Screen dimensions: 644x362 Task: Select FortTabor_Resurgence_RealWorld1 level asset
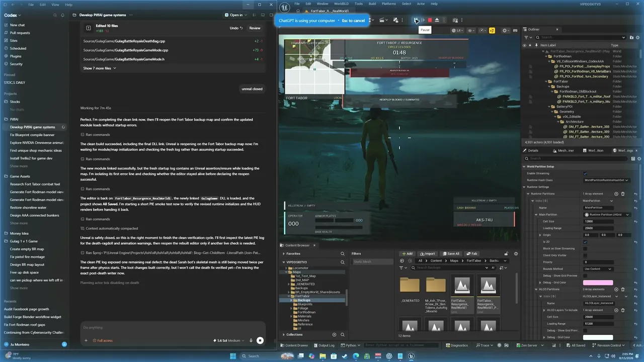(462, 295)
